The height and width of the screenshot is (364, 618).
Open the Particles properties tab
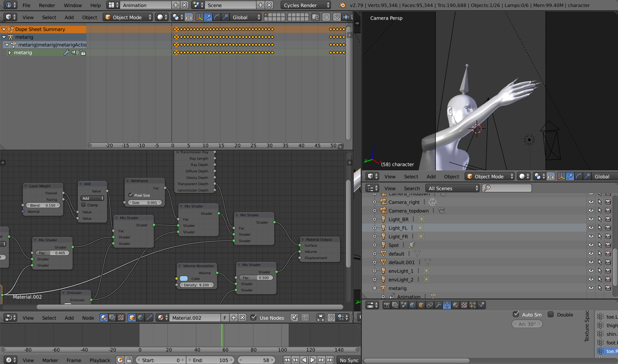[x=473, y=305]
